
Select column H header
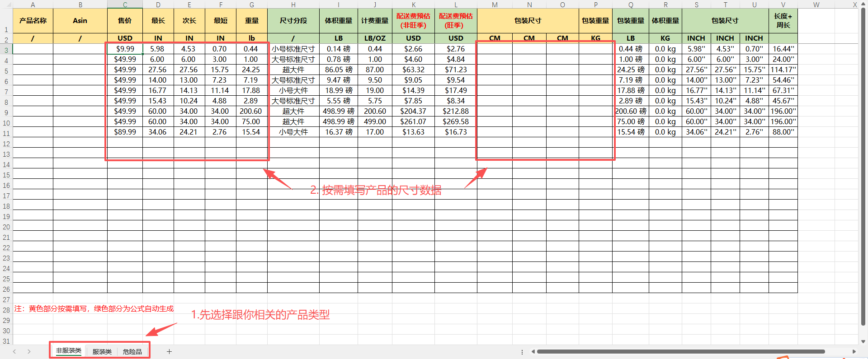293,5
